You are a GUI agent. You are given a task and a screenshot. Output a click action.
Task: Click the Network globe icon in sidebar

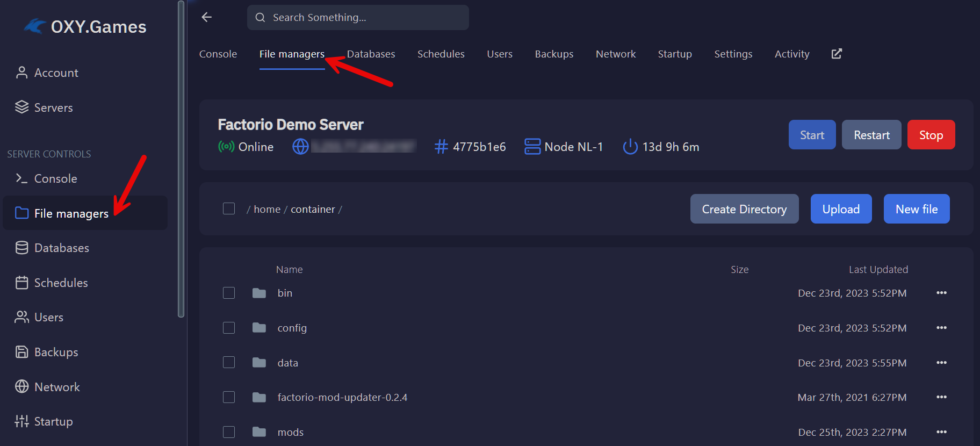point(21,386)
